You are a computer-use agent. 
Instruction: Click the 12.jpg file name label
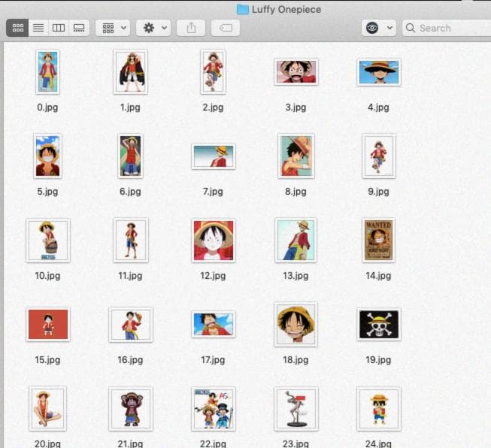[x=213, y=276]
